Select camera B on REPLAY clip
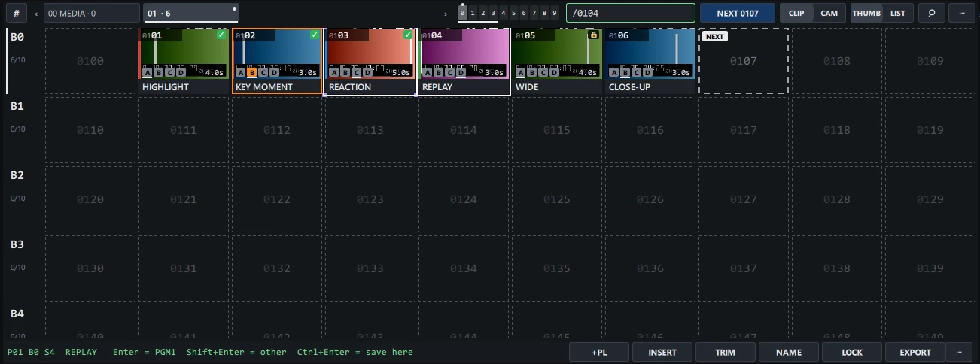This screenshot has width=980, height=364. (438, 73)
